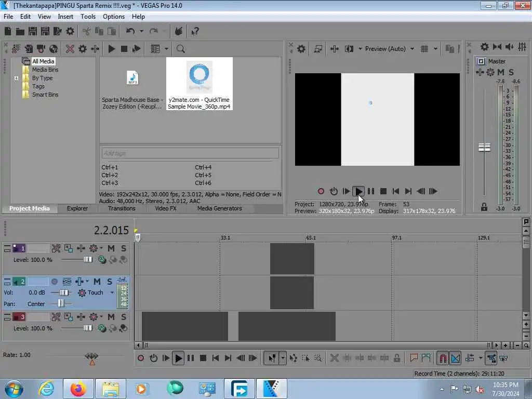
Task: Toggle the Master bus Mute button
Action: (501, 72)
